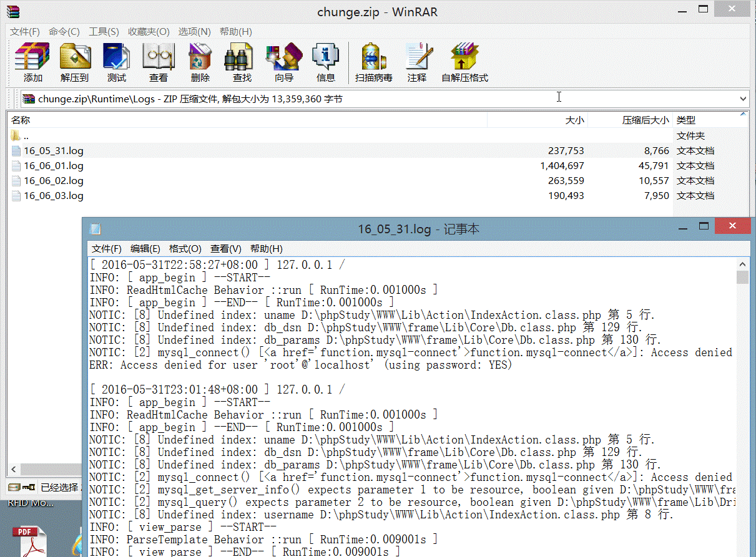Open WinRAR 命令(C) menu

click(x=64, y=31)
